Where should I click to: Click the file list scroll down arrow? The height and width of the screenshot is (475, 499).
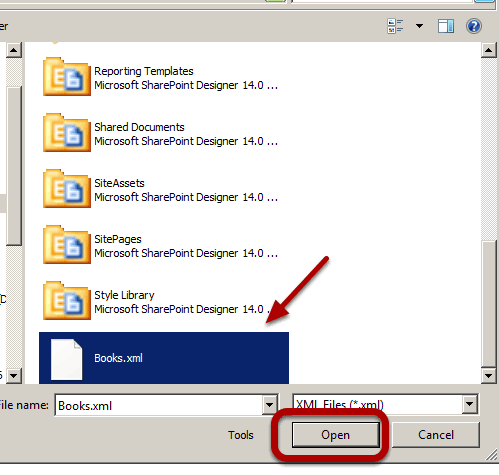click(x=489, y=376)
